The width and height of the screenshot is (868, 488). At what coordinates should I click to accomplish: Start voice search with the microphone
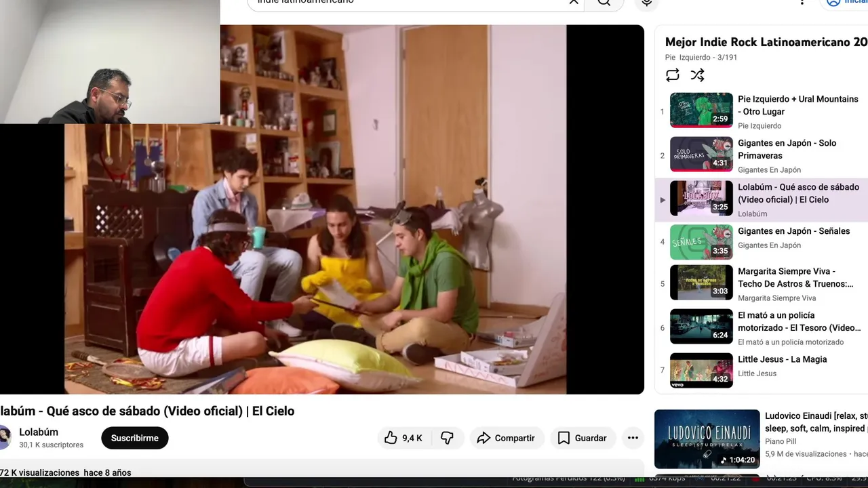tap(647, 2)
